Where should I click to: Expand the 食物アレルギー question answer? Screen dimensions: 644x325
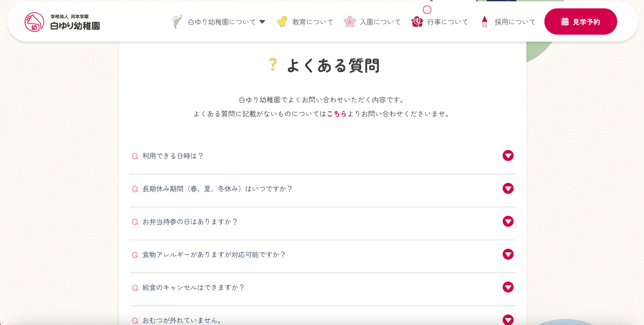(x=508, y=255)
